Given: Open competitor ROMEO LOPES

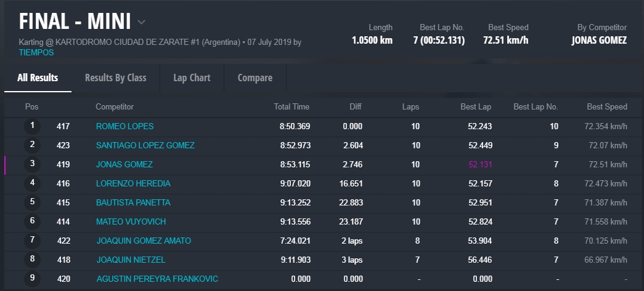Looking at the screenshot, I should coord(124,126).
